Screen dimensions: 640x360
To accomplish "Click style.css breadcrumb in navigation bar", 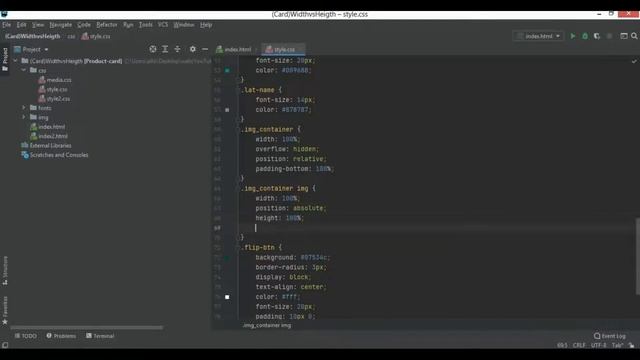I will pos(96,36).
